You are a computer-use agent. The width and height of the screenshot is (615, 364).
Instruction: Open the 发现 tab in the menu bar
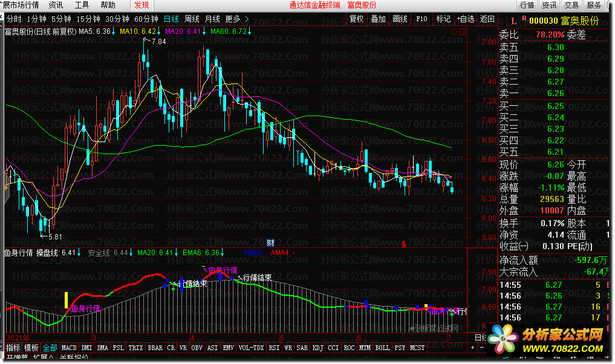point(142,5)
